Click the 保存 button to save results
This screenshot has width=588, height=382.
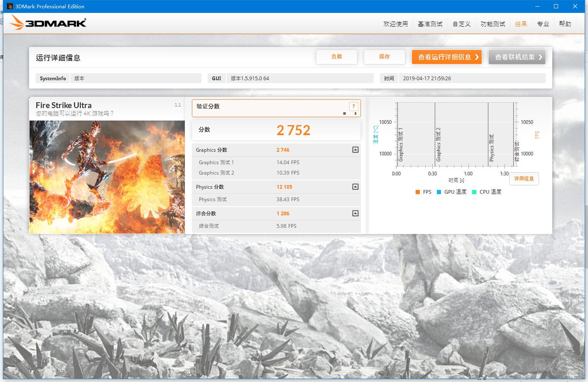click(384, 57)
